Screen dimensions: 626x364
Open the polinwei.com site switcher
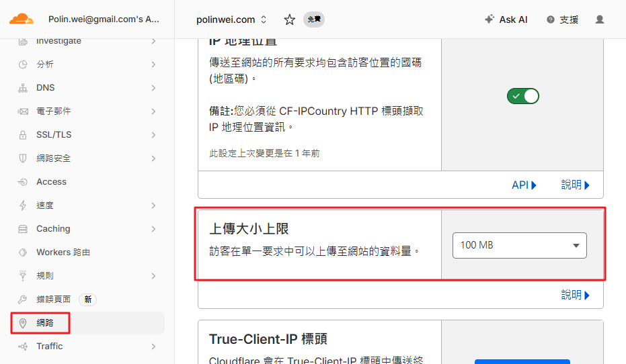coord(231,19)
